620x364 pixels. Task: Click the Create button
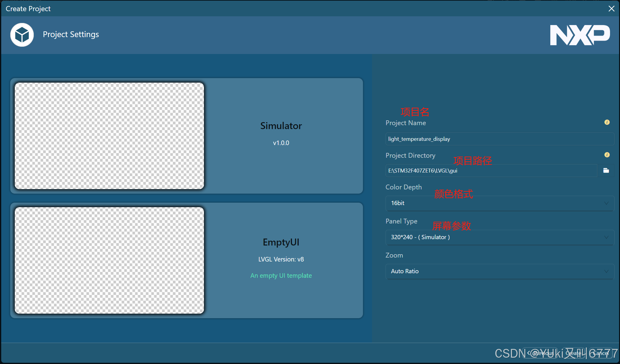[x=573, y=353]
